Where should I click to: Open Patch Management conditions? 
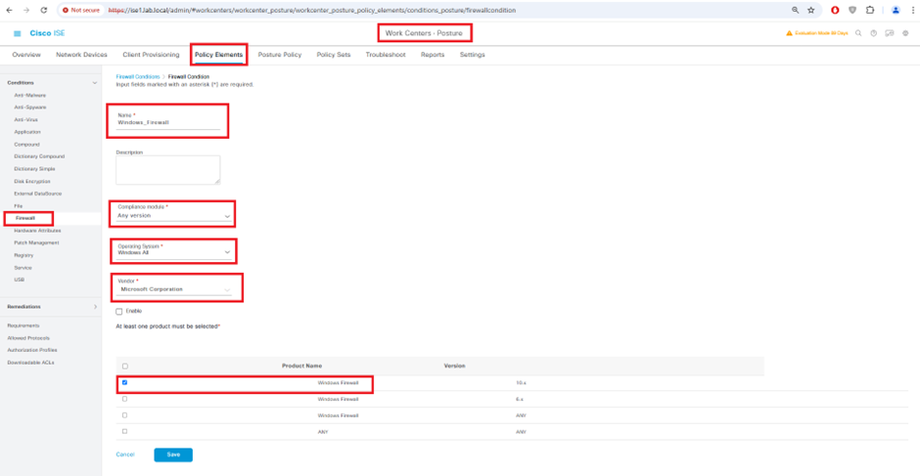(36, 243)
